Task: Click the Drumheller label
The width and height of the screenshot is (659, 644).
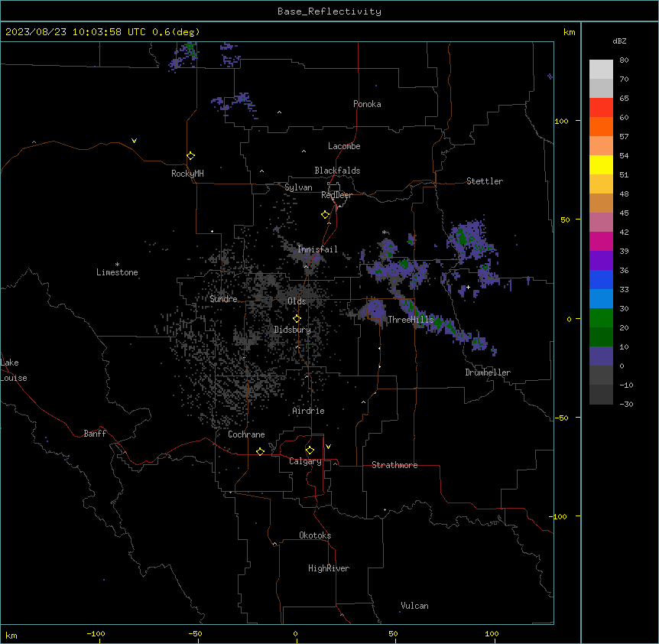Action: coord(488,372)
